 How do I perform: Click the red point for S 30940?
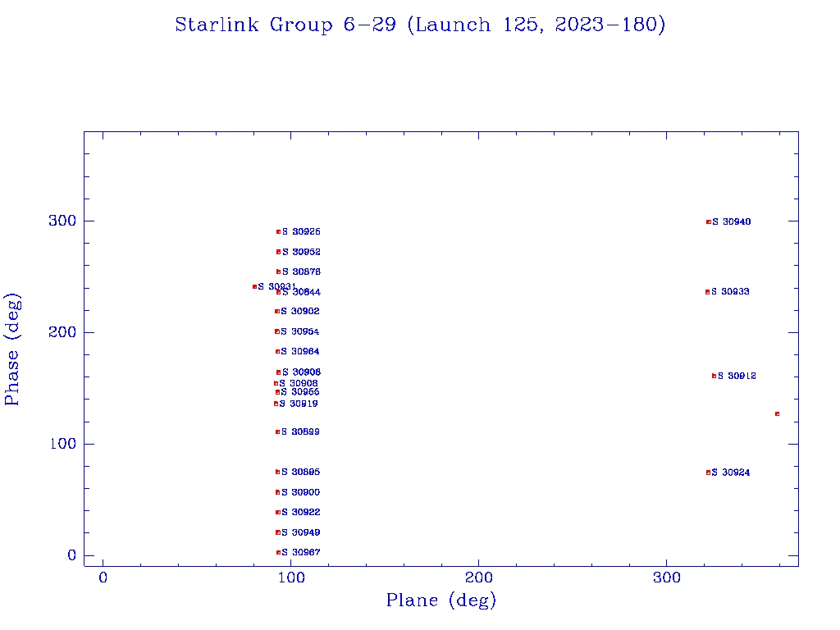pyautogui.click(x=708, y=221)
